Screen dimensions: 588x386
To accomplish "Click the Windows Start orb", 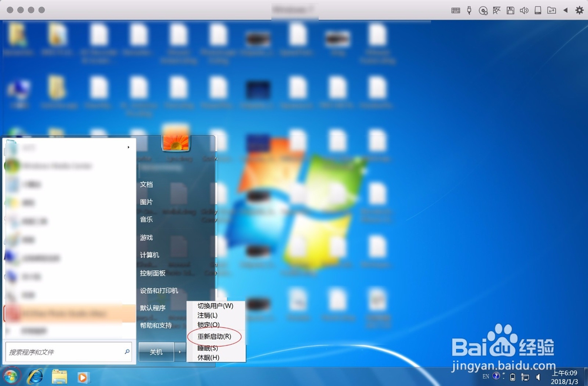I will pos(11,376).
